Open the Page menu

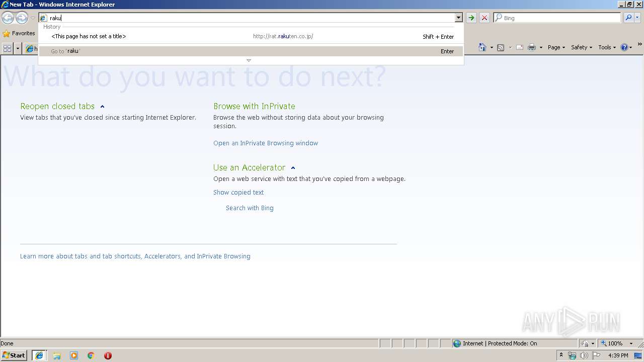click(x=556, y=47)
